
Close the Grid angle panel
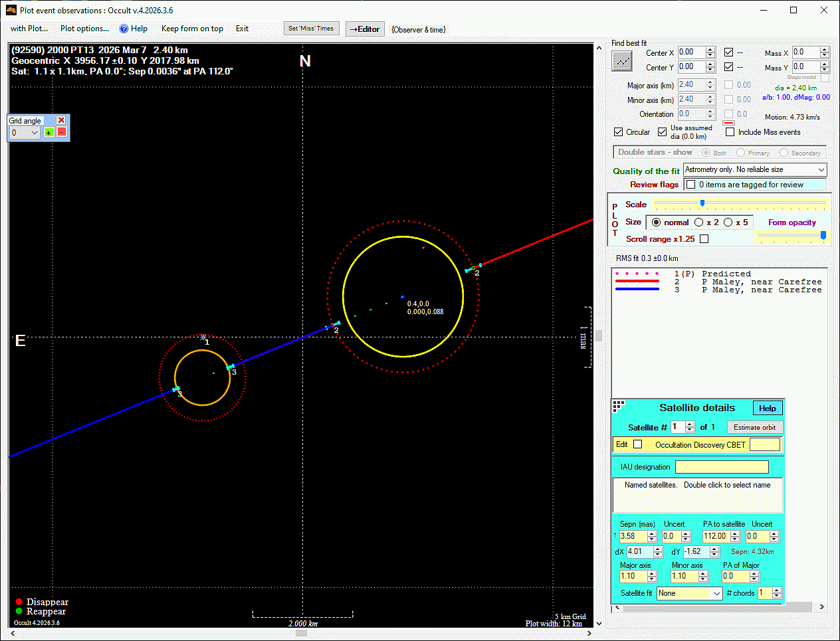(61, 120)
